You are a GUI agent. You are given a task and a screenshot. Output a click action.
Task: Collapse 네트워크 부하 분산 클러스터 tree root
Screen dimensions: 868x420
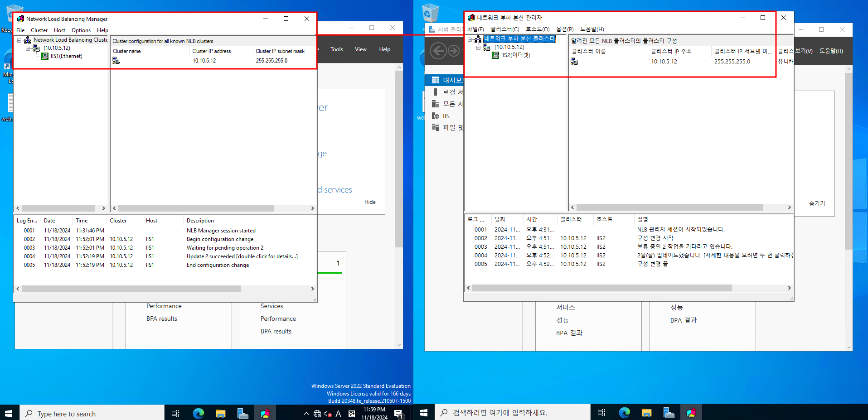coord(470,39)
